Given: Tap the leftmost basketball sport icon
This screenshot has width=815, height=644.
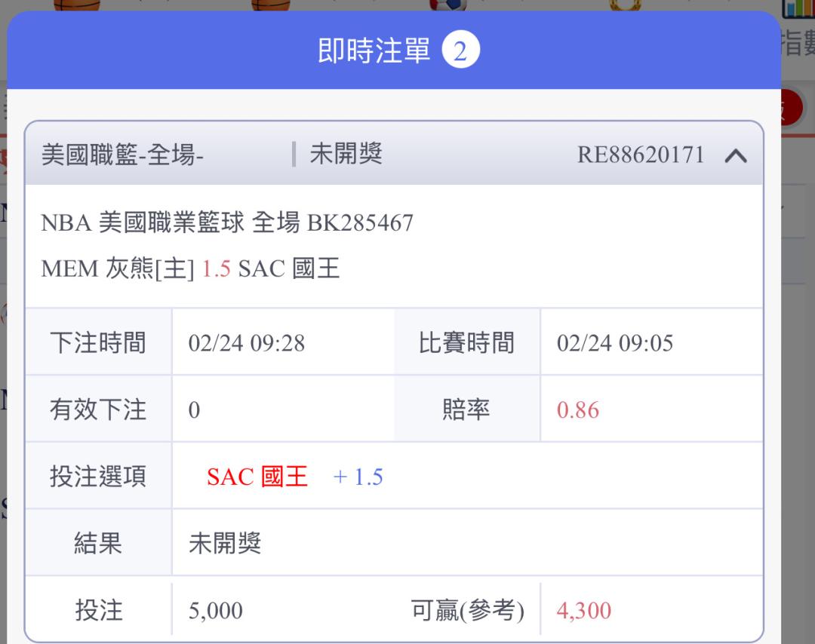Looking at the screenshot, I should coord(76,5).
